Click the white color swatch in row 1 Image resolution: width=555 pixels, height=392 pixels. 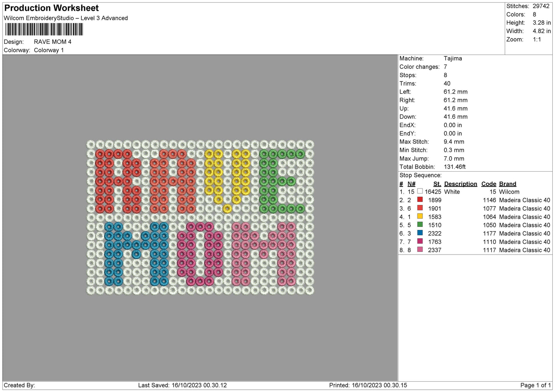pyautogui.click(x=420, y=191)
